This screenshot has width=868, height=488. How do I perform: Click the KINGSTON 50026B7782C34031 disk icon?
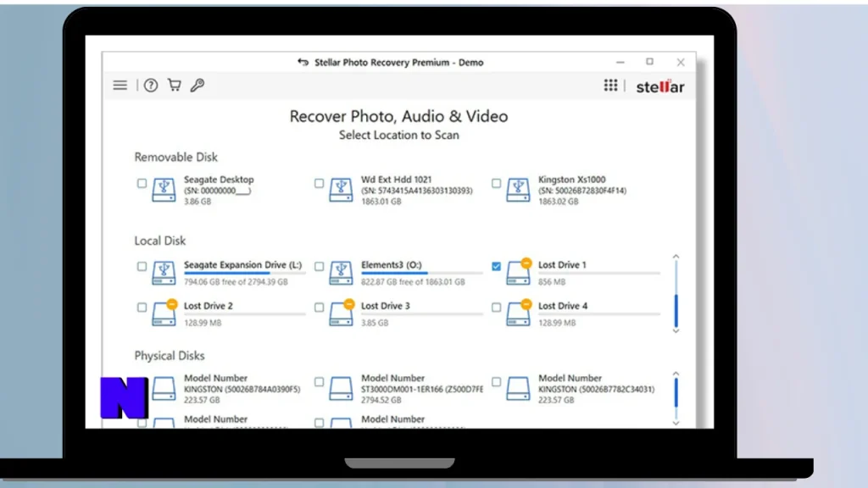[x=518, y=388]
